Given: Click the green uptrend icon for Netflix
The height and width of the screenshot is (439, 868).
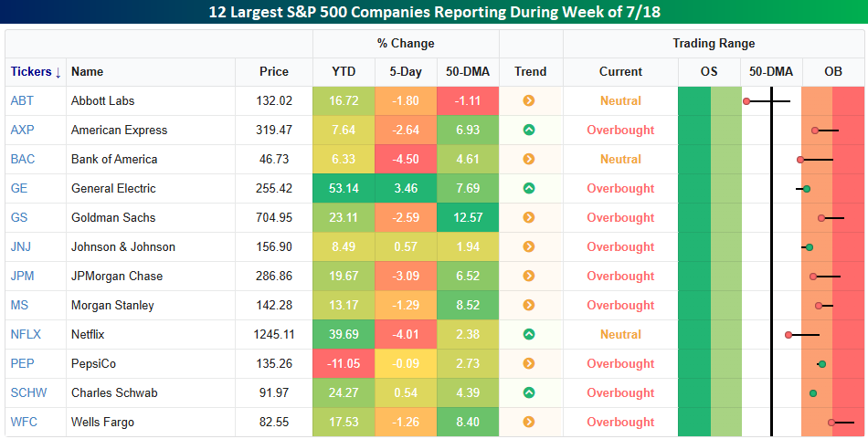Looking at the screenshot, I should 529,335.
